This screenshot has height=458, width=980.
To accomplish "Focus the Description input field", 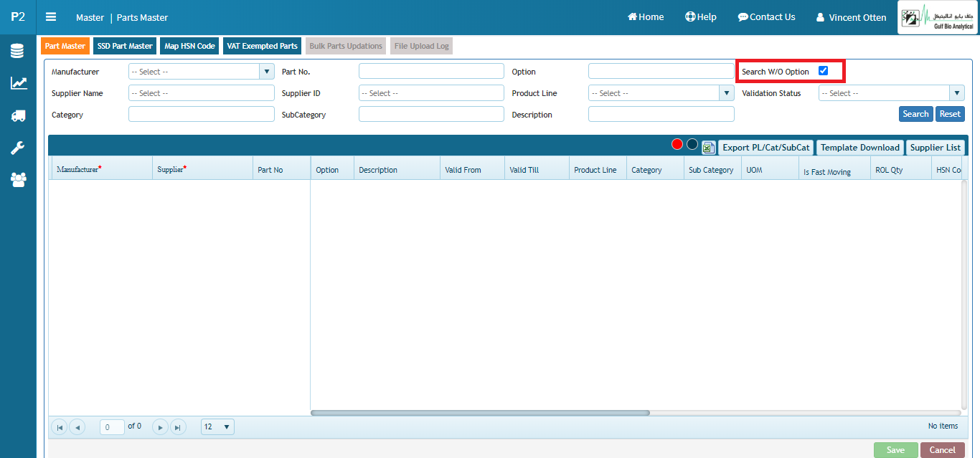I will (x=661, y=114).
